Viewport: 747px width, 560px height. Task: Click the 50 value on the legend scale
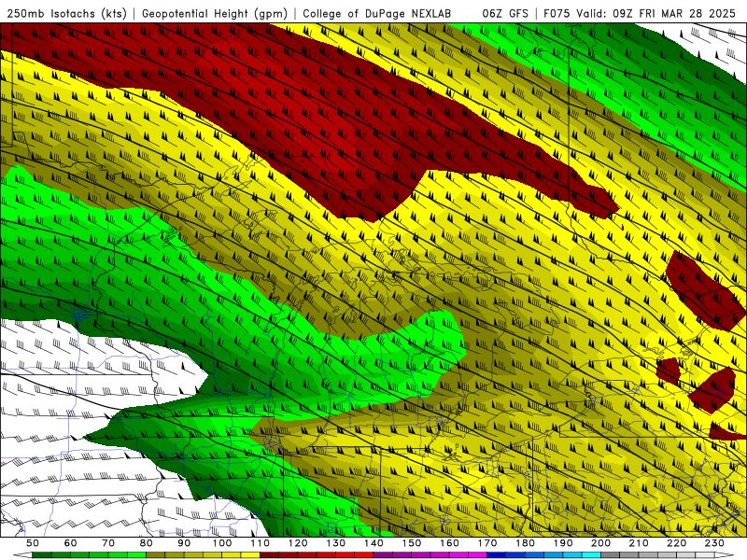[33, 543]
